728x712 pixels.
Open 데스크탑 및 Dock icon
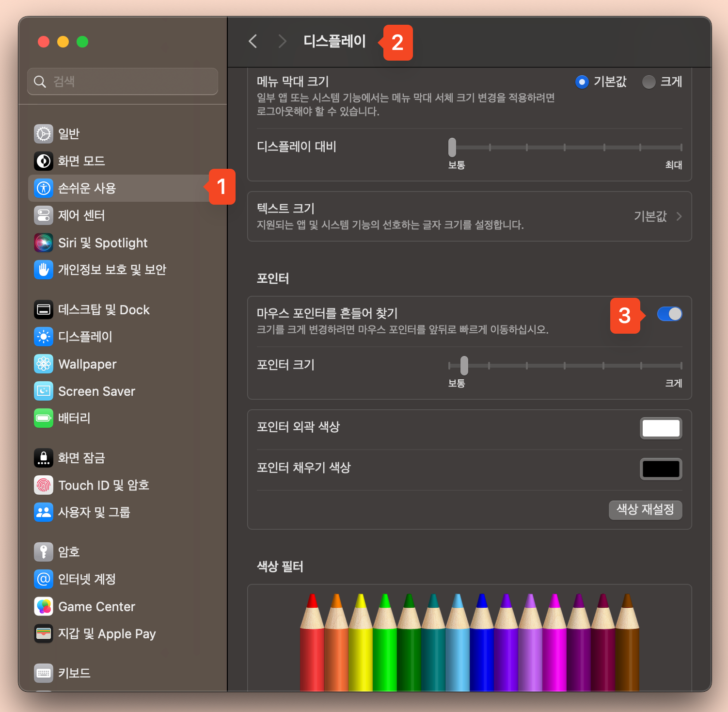coord(44,309)
